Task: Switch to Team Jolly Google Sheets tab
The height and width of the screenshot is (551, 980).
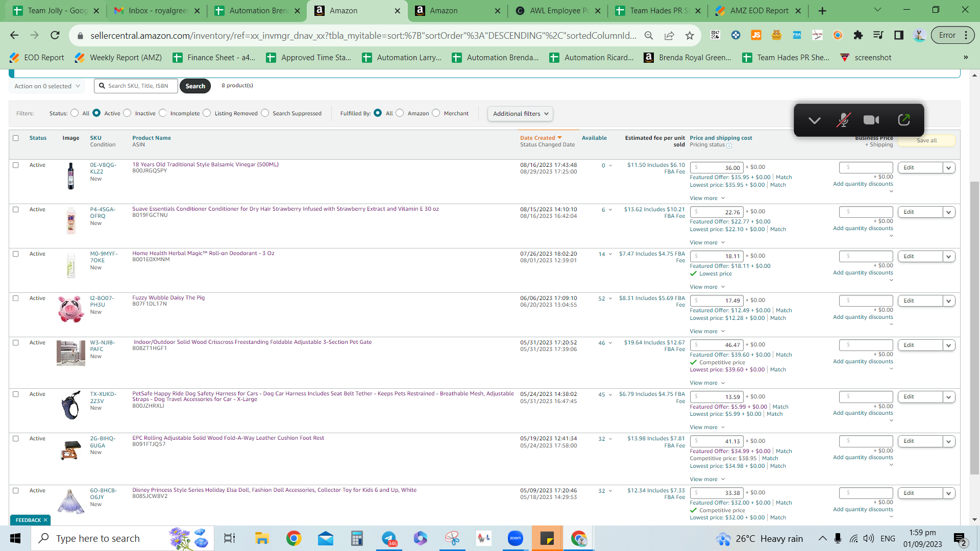Action: (56, 11)
